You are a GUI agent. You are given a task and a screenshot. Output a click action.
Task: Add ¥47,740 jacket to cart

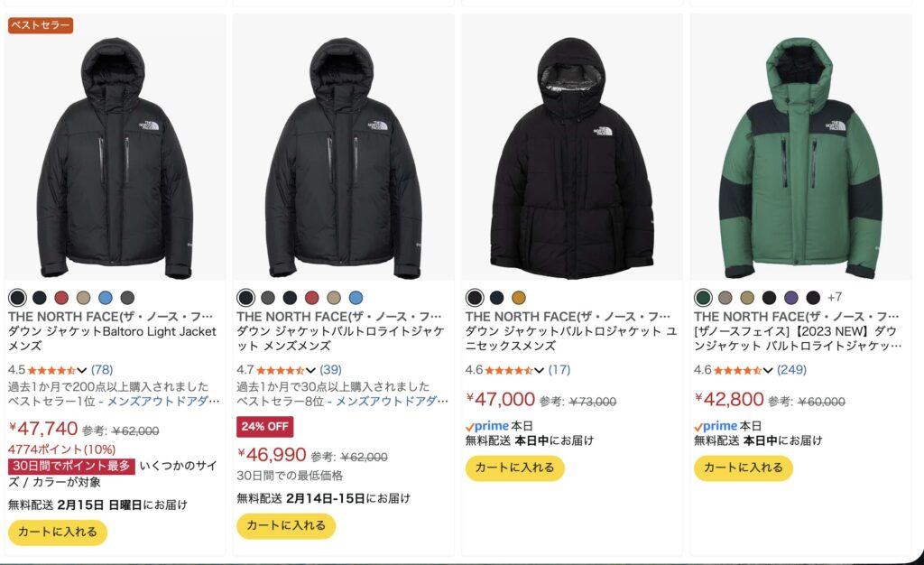point(58,532)
